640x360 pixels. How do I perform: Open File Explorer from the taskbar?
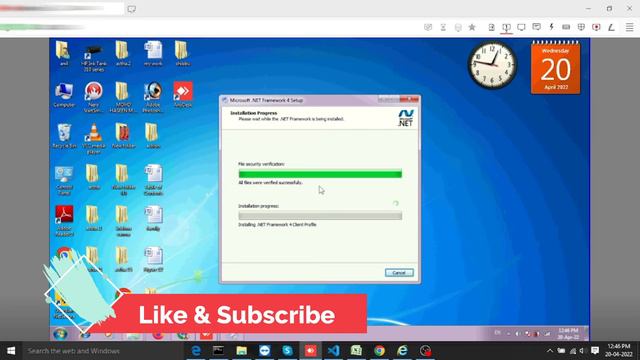click(242, 351)
